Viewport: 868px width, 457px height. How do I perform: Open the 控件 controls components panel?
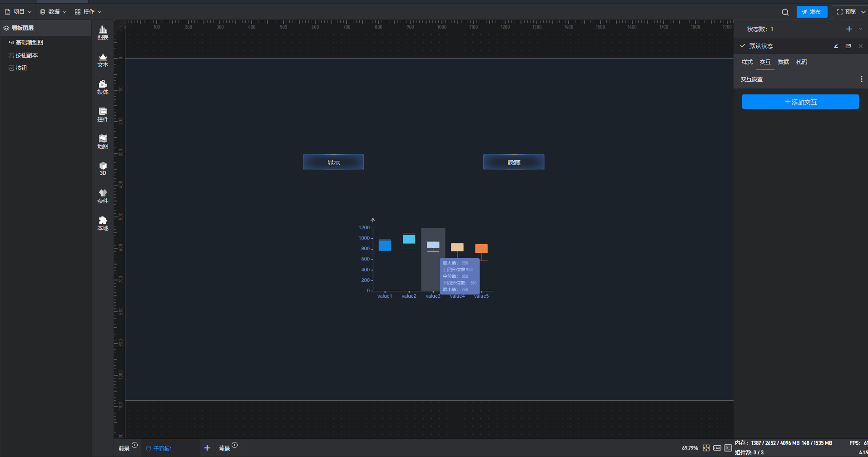point(103,114)
